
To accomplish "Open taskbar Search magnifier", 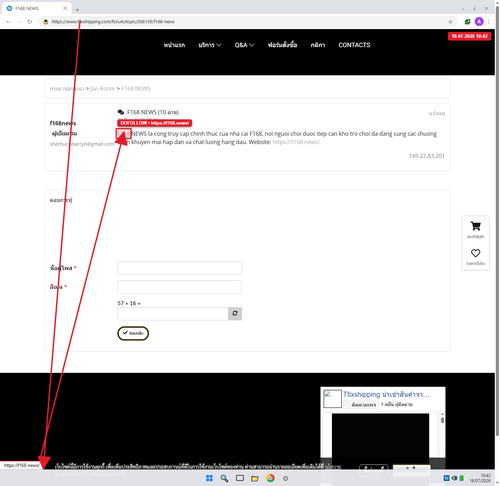I will point(224,478).
